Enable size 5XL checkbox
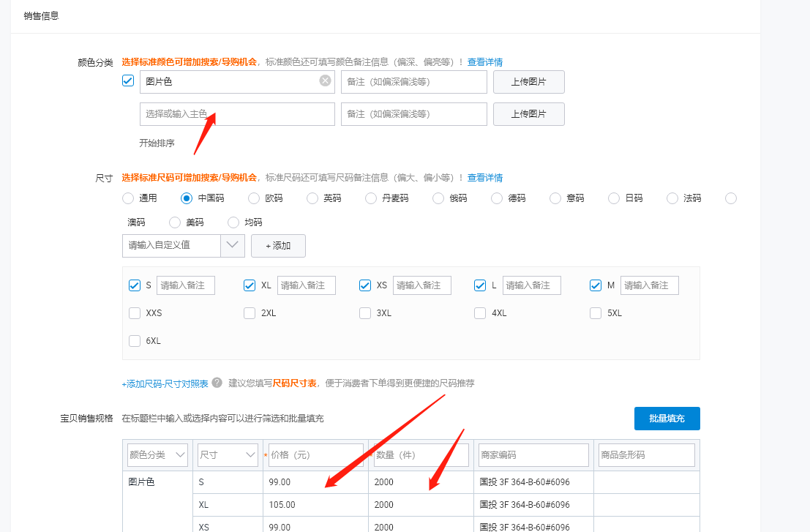This screenshot has width=810, height=532. point(596,313)
